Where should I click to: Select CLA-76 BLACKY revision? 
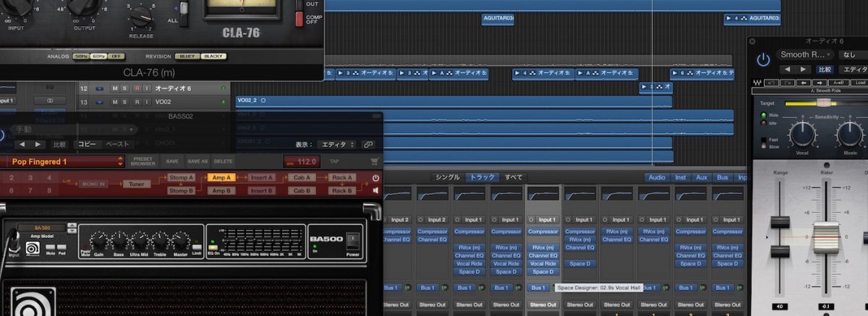[213, 56]
